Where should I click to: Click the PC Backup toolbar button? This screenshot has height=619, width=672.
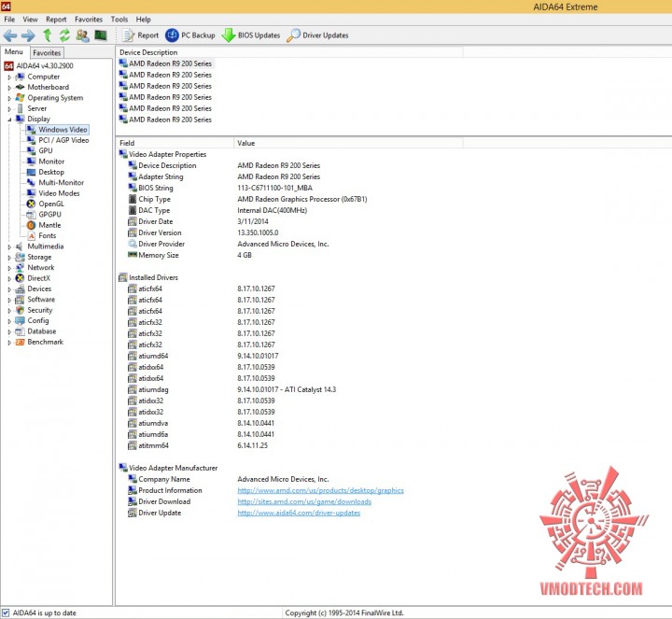pos(190,35)
